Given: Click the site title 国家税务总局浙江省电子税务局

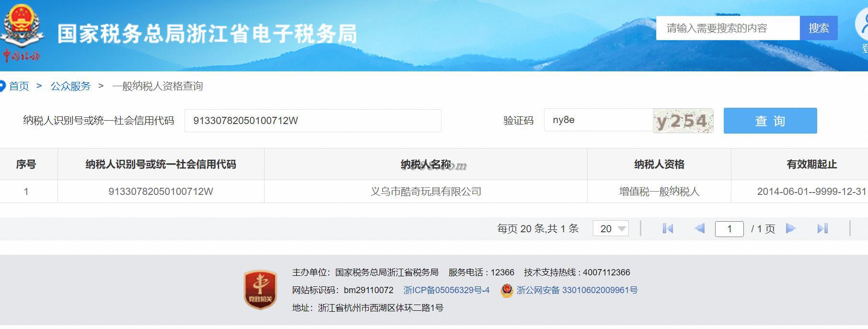Looking at the screenshot, I should point(207,34).
